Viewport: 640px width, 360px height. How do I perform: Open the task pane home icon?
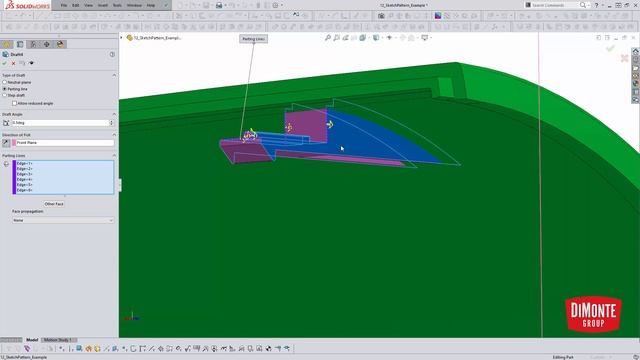point(636,51)
